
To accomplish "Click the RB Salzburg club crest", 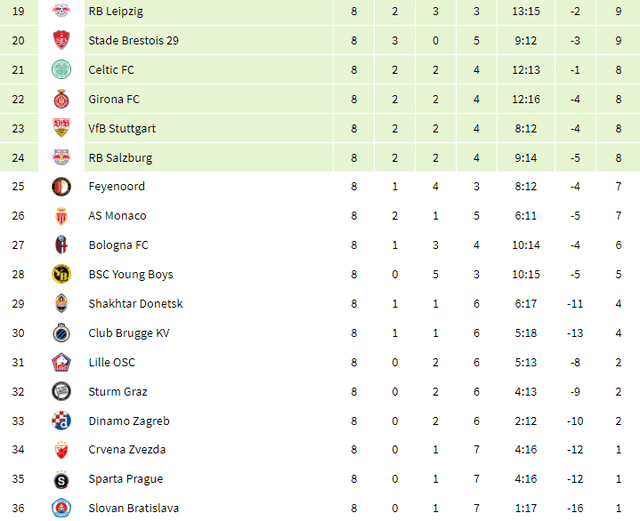I will [62, 157].
